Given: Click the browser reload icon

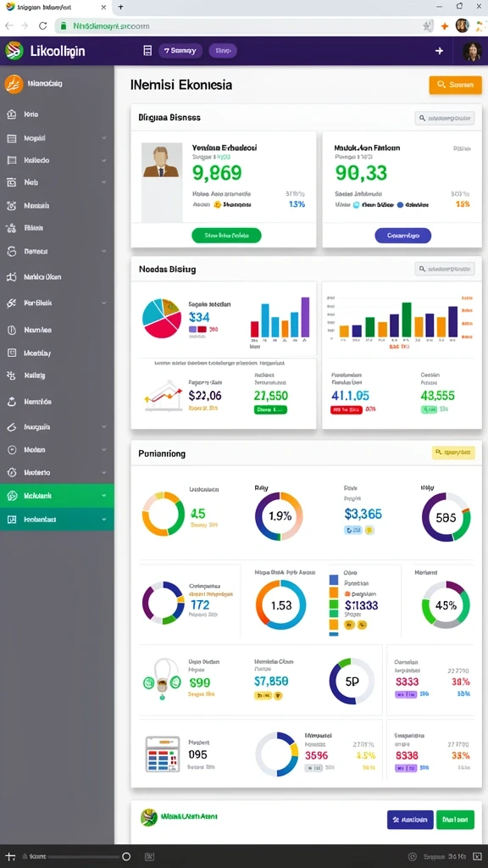Looking at the screenshot, I should pos(42,25).
